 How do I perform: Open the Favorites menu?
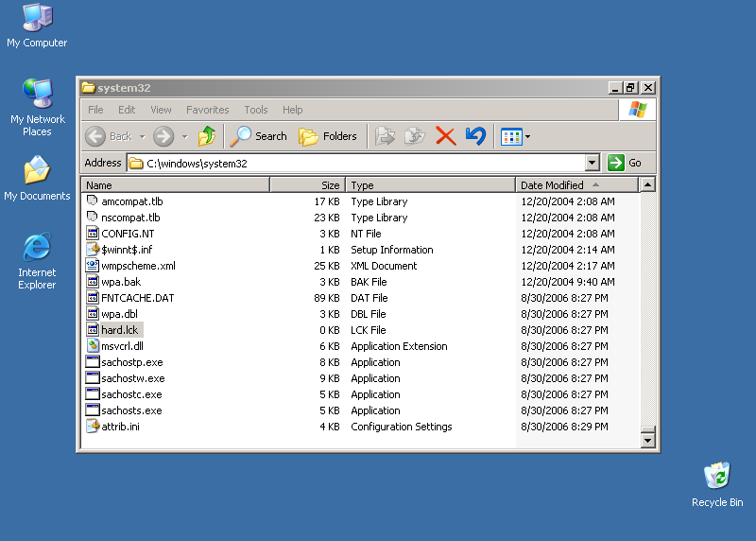(207, 110)
